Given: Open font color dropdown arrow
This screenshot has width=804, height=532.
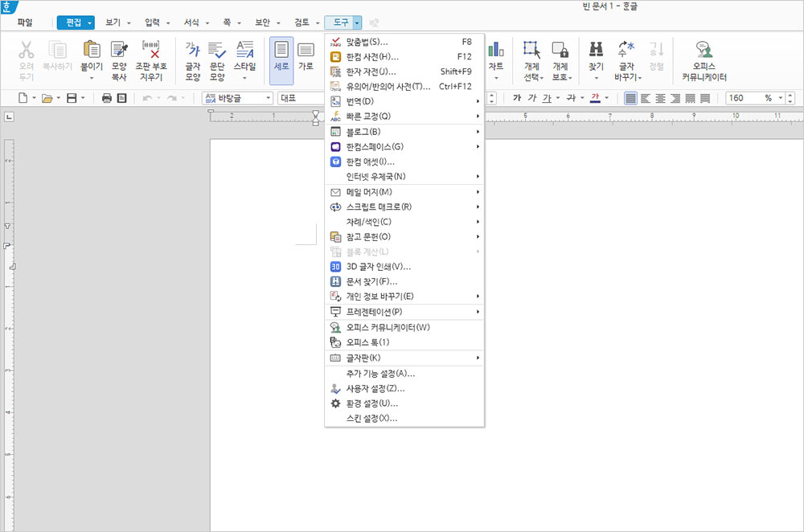Looking at the screenshot, I should coord(606,98).
